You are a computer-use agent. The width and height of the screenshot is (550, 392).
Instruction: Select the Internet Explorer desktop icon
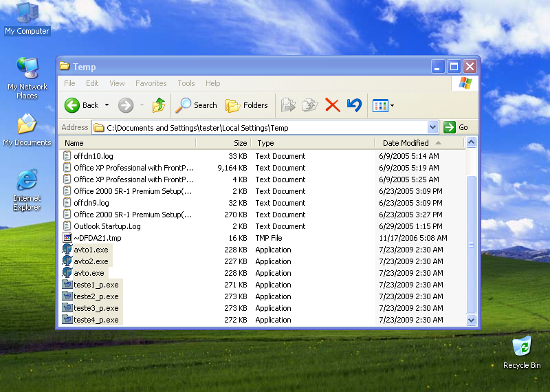pos(27,190)
